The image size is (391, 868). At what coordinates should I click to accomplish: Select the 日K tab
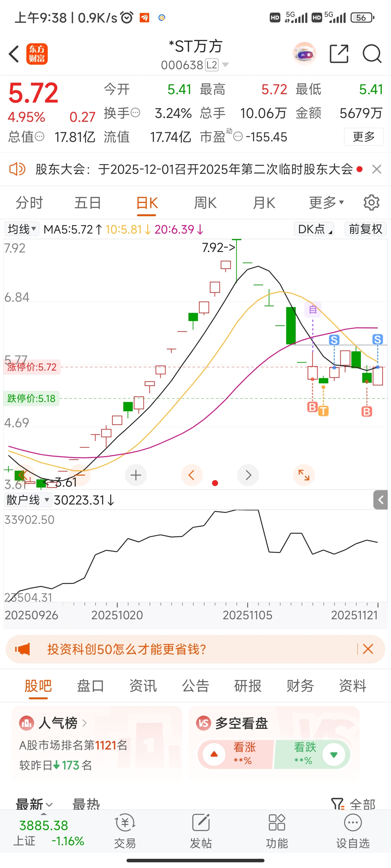point(147,203)
